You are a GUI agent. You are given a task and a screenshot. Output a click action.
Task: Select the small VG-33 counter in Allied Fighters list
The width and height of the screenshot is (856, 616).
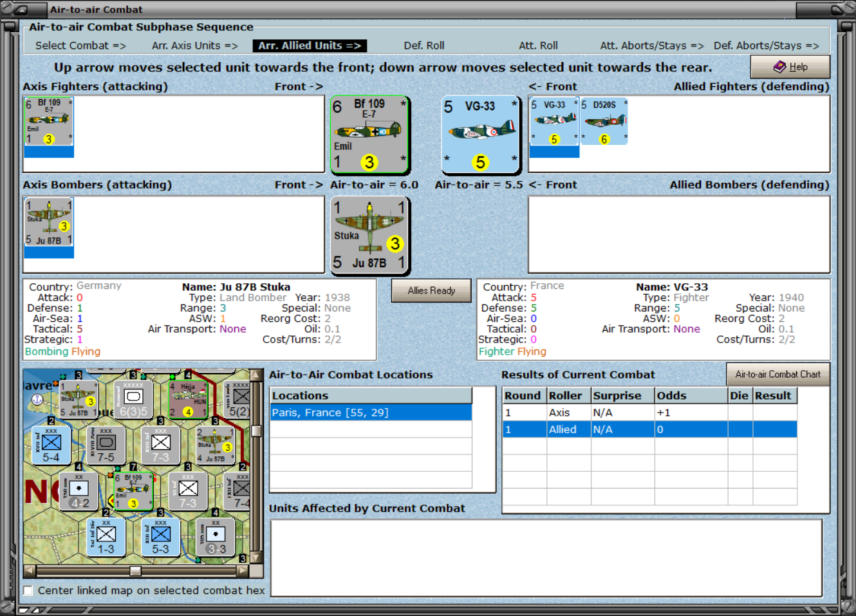point(554,121)
